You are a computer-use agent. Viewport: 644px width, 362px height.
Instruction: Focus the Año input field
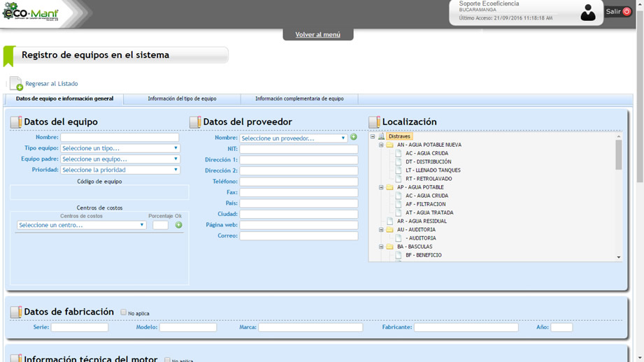[561, 327]
